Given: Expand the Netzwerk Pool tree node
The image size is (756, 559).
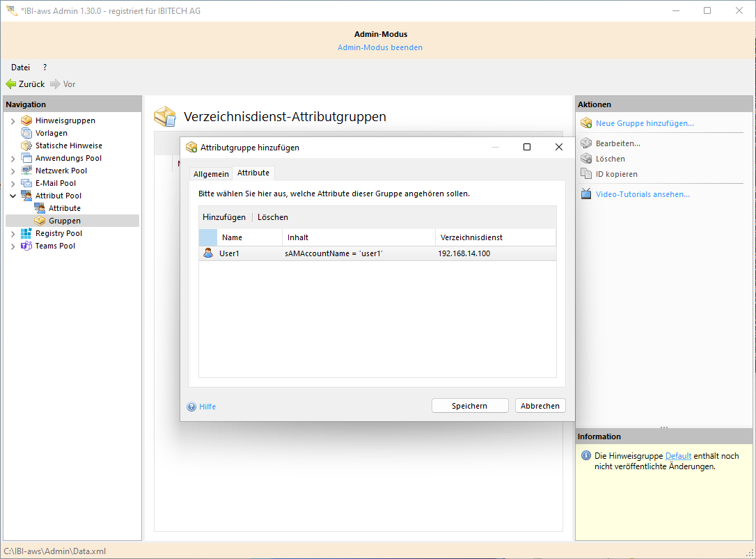Looking at the screenshot, I should [x=13, y=171].
